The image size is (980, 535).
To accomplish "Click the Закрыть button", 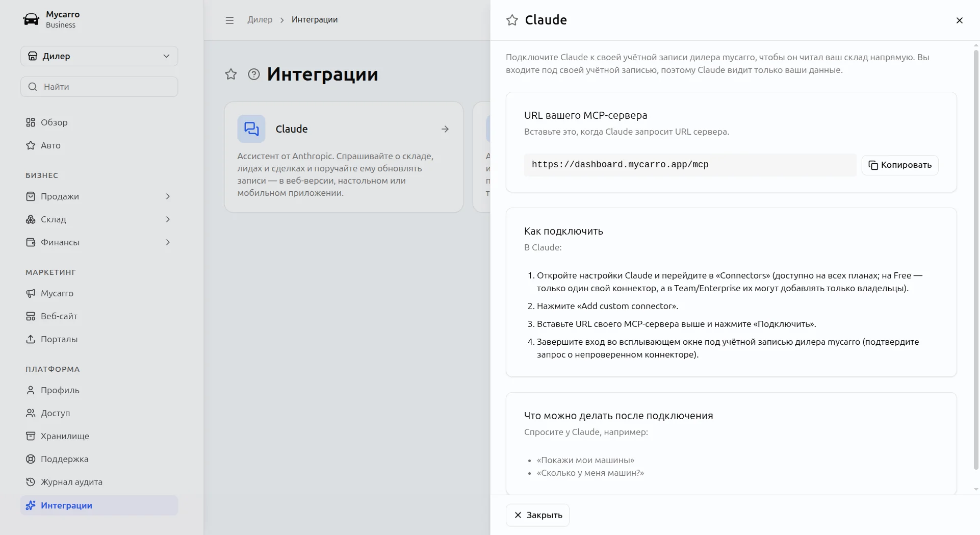I will pos(537,515).
